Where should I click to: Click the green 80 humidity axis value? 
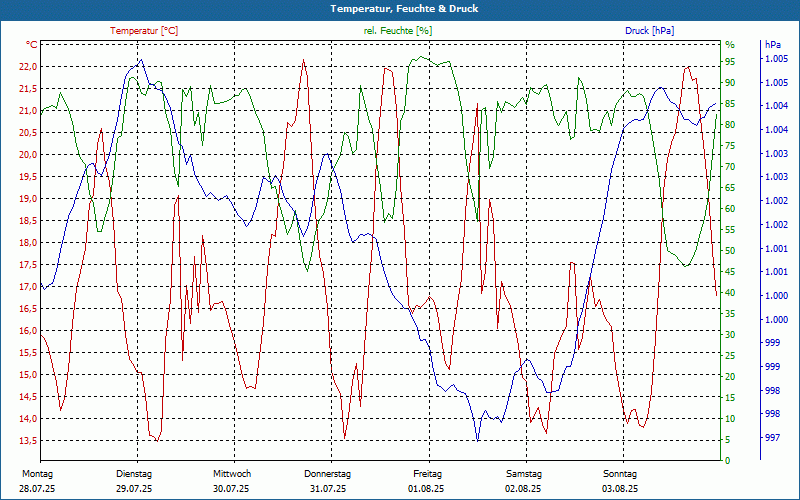pyautogui.click(x=730, y=124)
